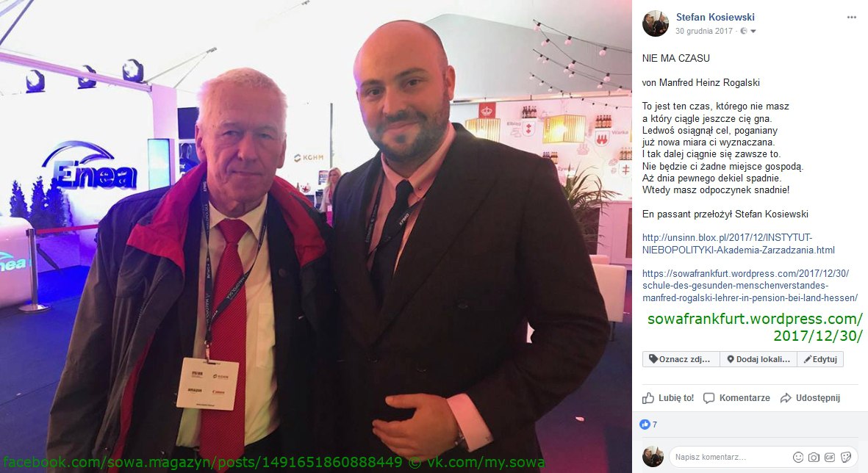Image resolution: width=868 pixels, height=473 pixels.
Task: Open the unsinn.blox.pl Akademia Zarzadzania link
Action: (x=739, y=244)
